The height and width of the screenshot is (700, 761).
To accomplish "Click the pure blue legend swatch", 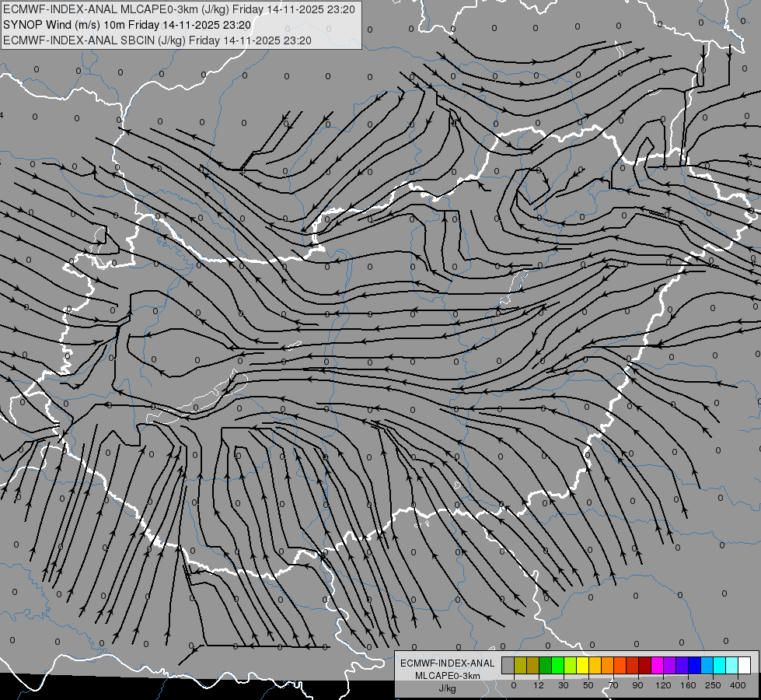I will (x=694, y=665).
